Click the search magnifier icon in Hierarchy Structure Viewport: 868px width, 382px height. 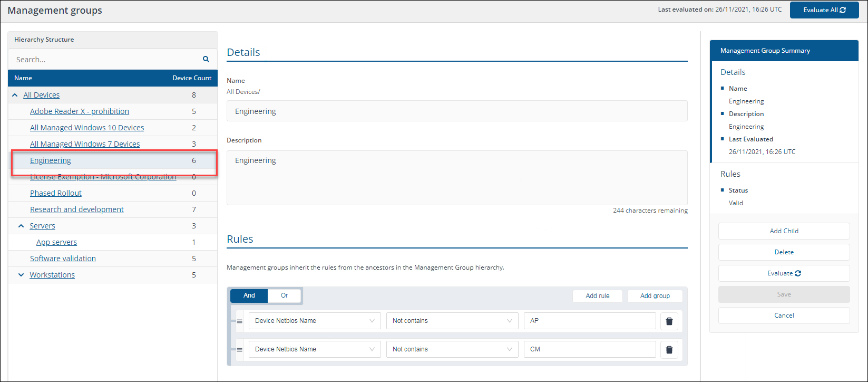[x=206, y=59]
